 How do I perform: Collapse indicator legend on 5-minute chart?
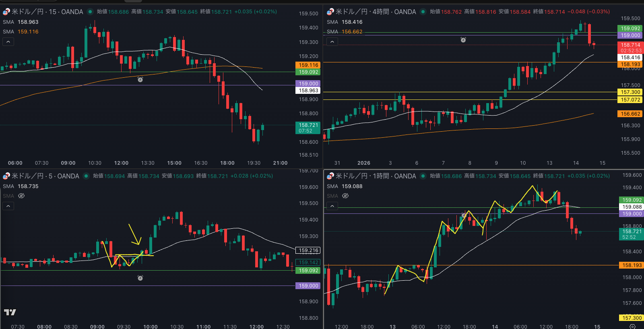[8, 206]
